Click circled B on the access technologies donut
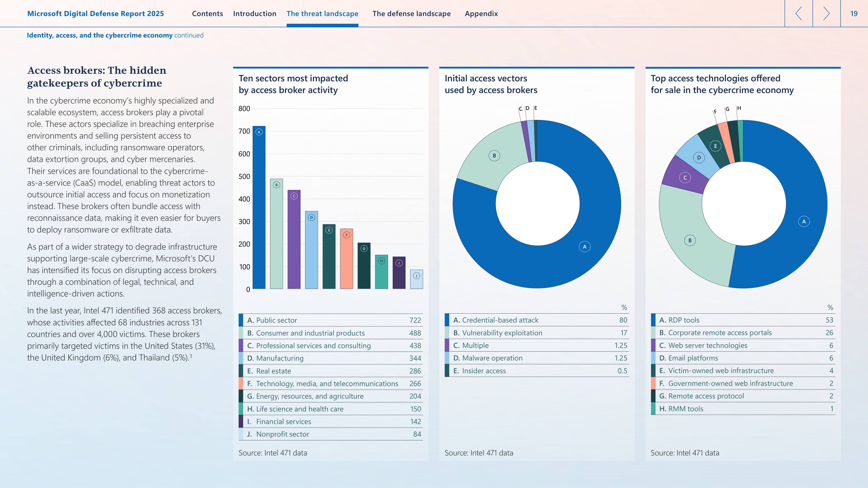Screen dimensions: 868x488 pyautogui.click(x=690, y=241)
